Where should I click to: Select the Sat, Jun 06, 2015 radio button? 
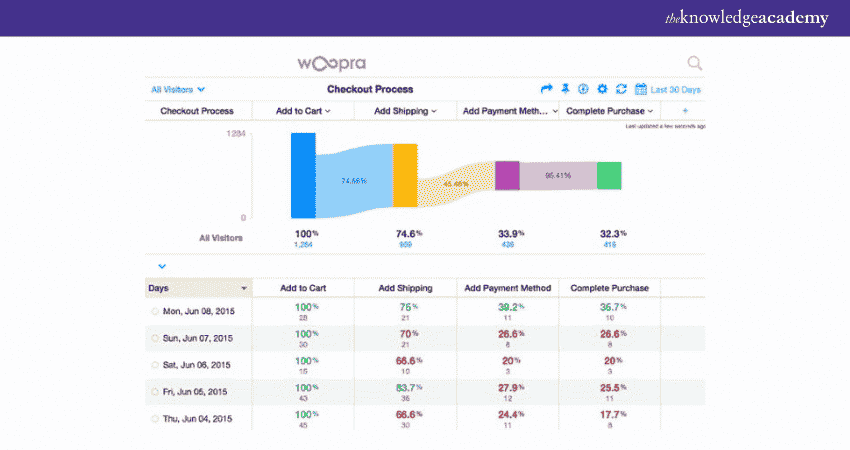pyautogui.click(x=155, y=364)
